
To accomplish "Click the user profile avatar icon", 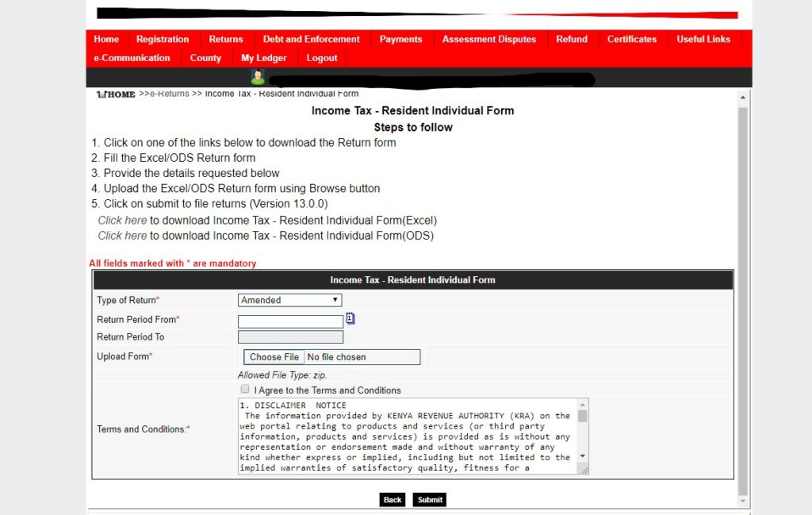I will (258, 77).
